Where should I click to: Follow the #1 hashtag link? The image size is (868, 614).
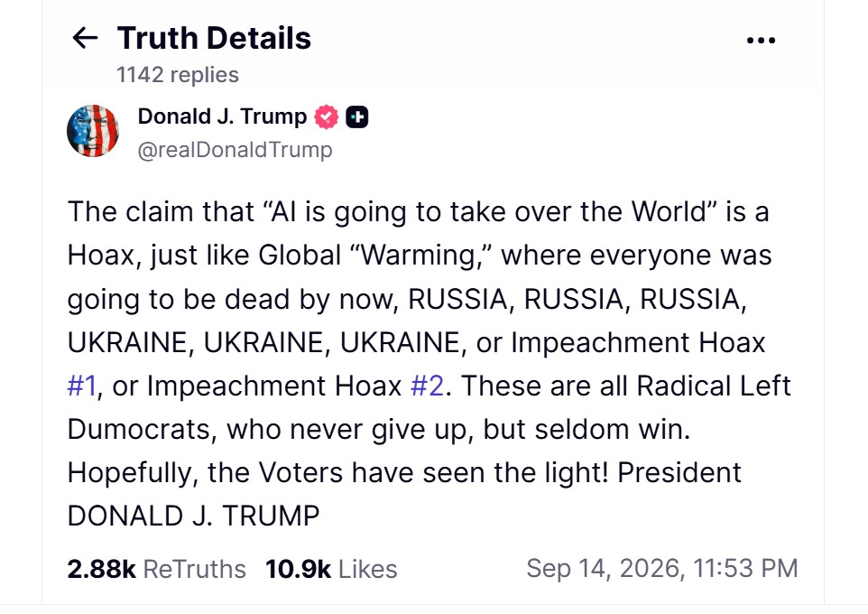click(x=82, y=386)
